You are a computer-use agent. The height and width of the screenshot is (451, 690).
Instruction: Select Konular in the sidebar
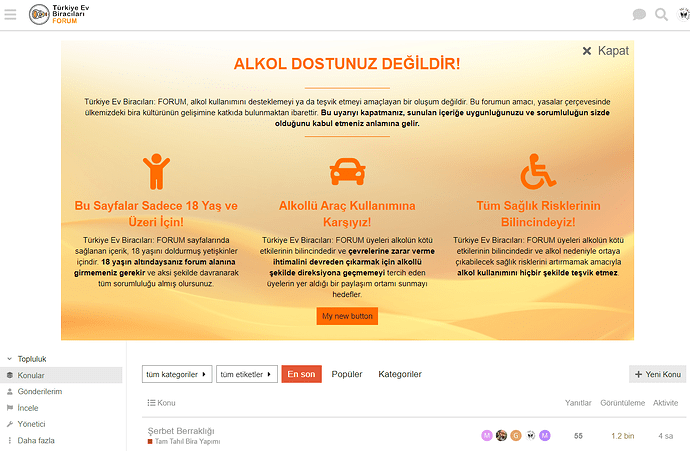pos(61,375)
